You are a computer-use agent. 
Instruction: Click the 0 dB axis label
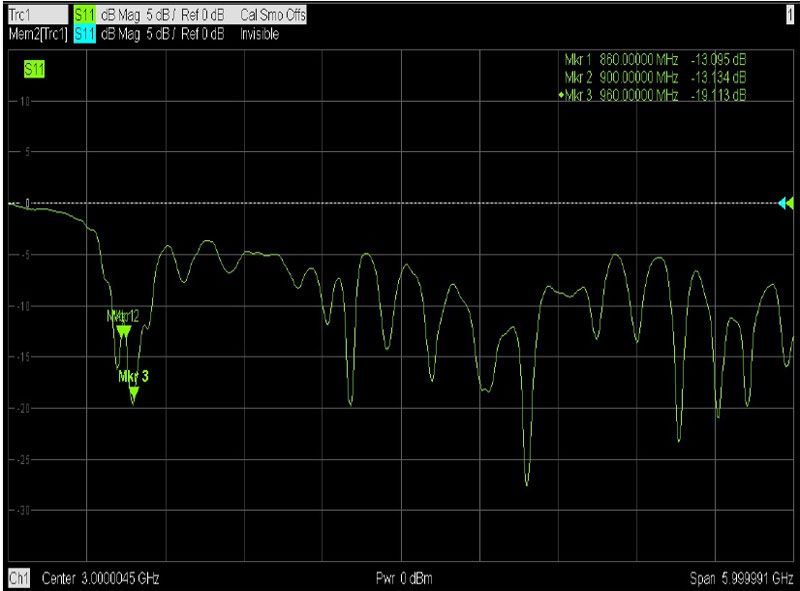point(28,203)
